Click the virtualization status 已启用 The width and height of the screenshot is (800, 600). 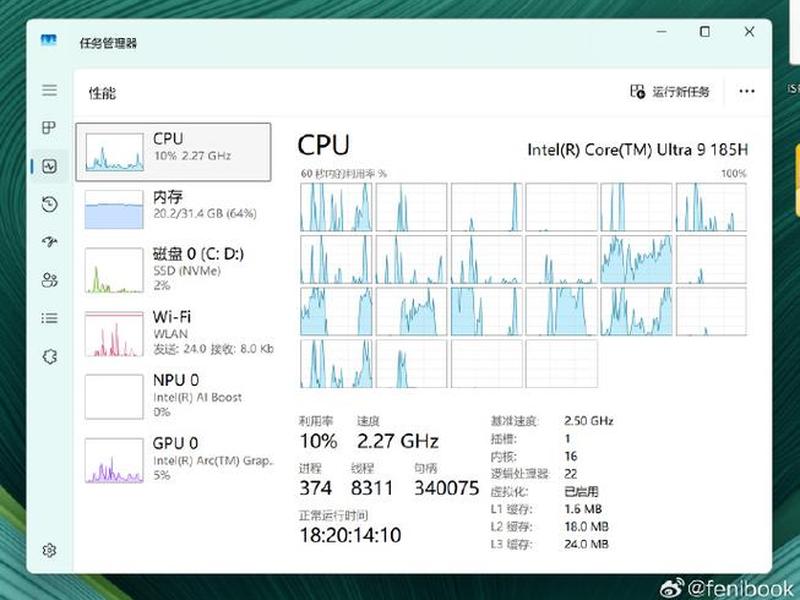click(x=581, y=491)
